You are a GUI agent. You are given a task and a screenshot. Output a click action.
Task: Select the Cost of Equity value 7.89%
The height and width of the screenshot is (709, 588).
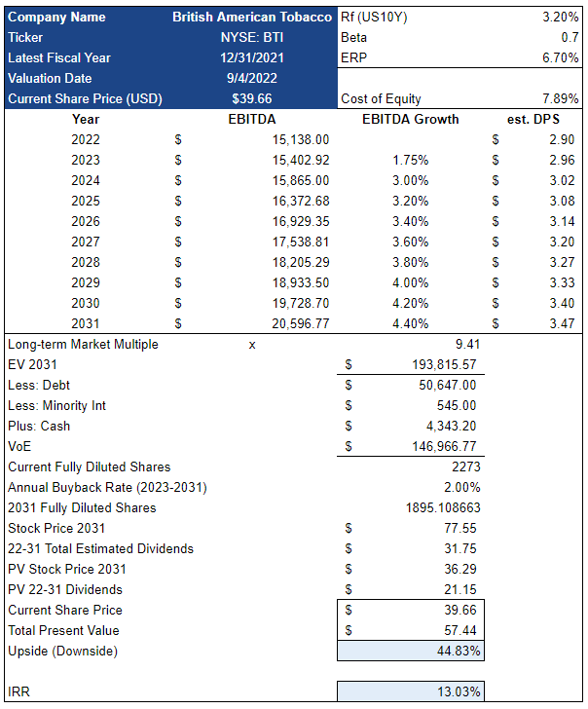[x=561, y=98]
